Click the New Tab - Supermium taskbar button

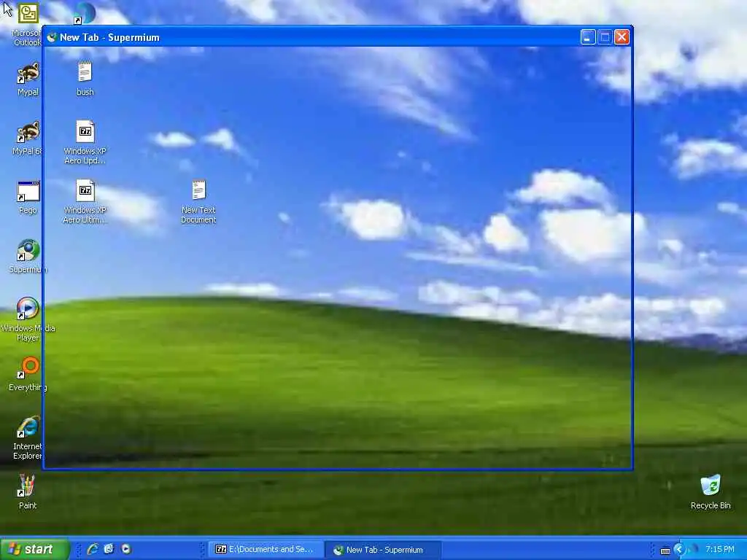[382, 550]
